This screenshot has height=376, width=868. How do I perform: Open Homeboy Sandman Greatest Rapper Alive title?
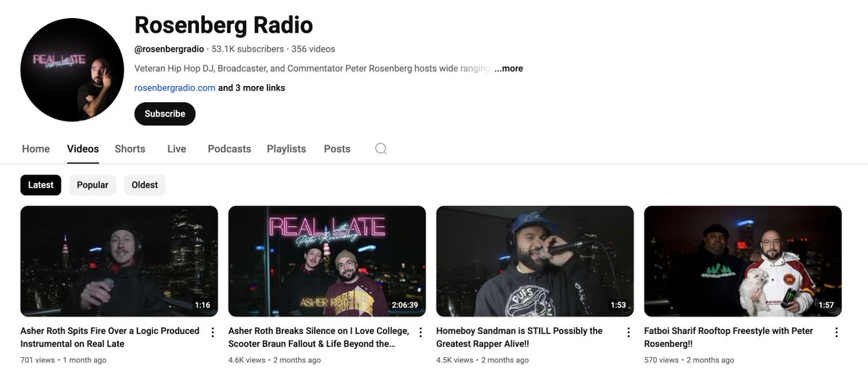519,337
